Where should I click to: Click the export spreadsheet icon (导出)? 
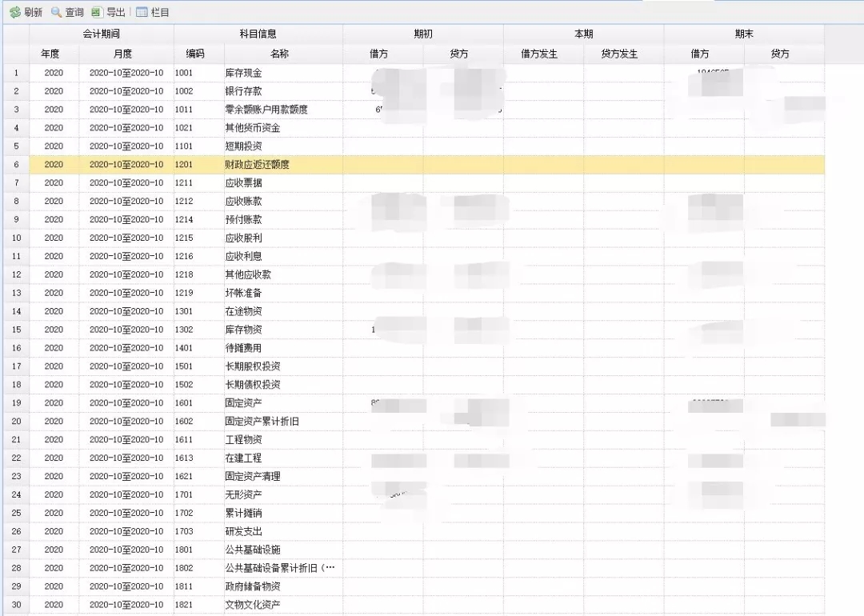click(x=97, y=12)
